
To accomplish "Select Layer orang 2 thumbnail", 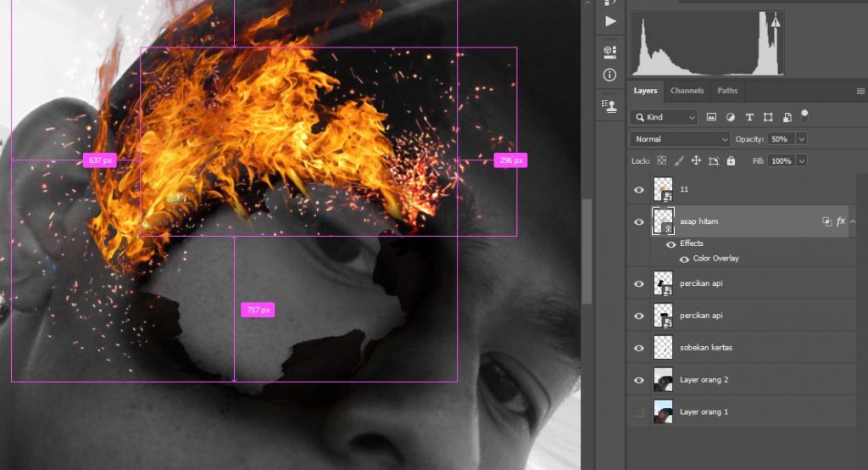I will pyautogui.click(x=663, y=380).
